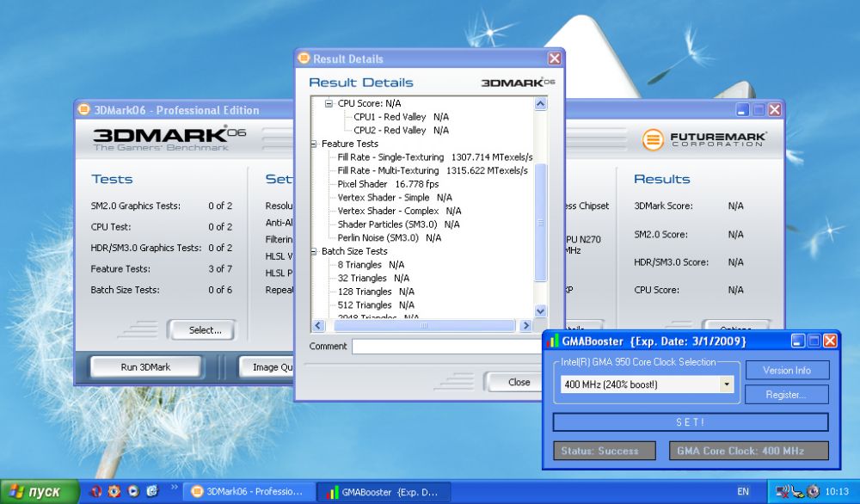
Task: Open the fourth quick launch icon
Action: 152,491
